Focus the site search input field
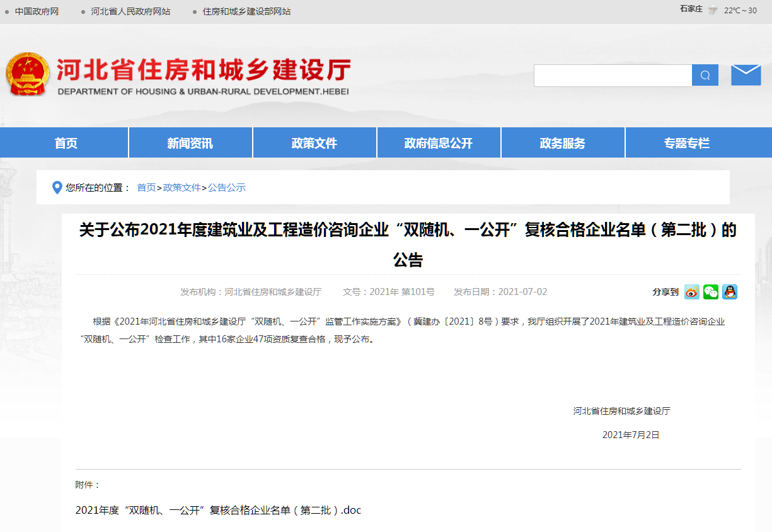 [612, 76]
